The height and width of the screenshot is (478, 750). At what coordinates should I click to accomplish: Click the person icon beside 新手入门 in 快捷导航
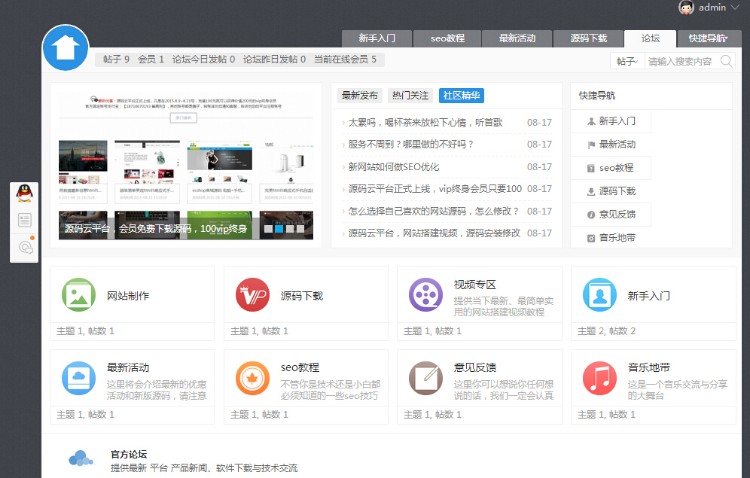pyautogui.click(x=591, y=122)
